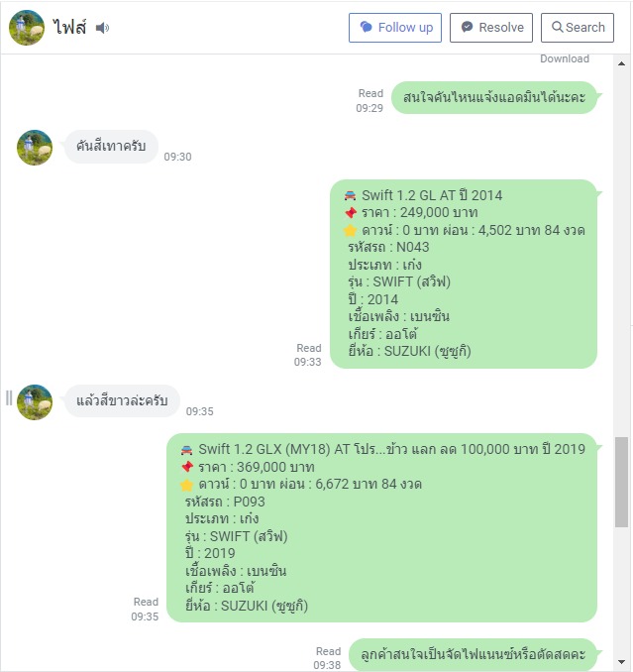633x672 pixels.
Task: Click the chat bubble icon in Follow up
Action: coord(366,27)
